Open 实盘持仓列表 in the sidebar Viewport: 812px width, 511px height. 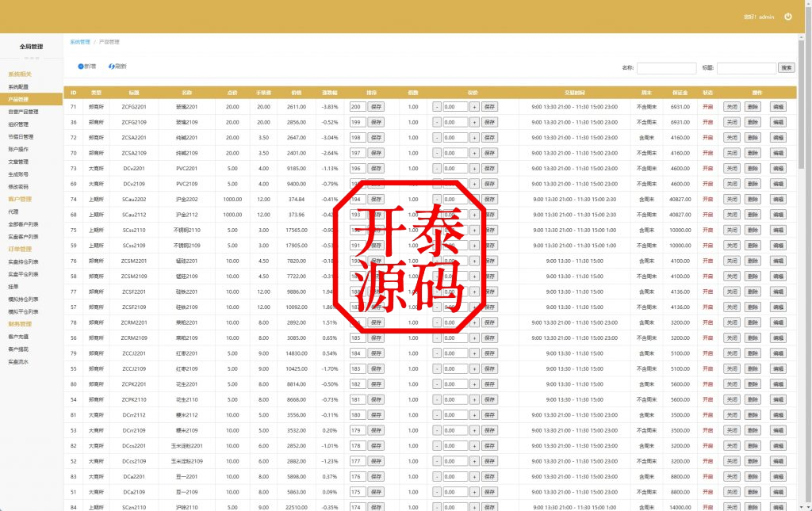tap(23, 261)
